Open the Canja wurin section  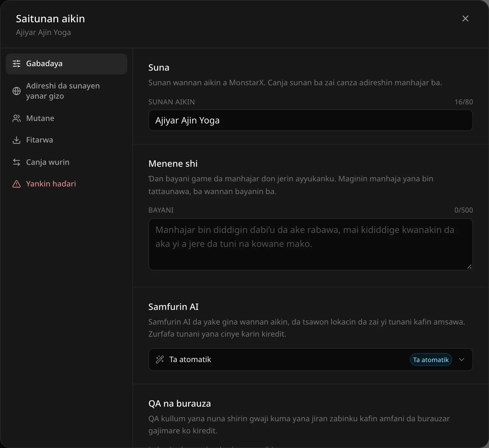click(x=67, y=162)
